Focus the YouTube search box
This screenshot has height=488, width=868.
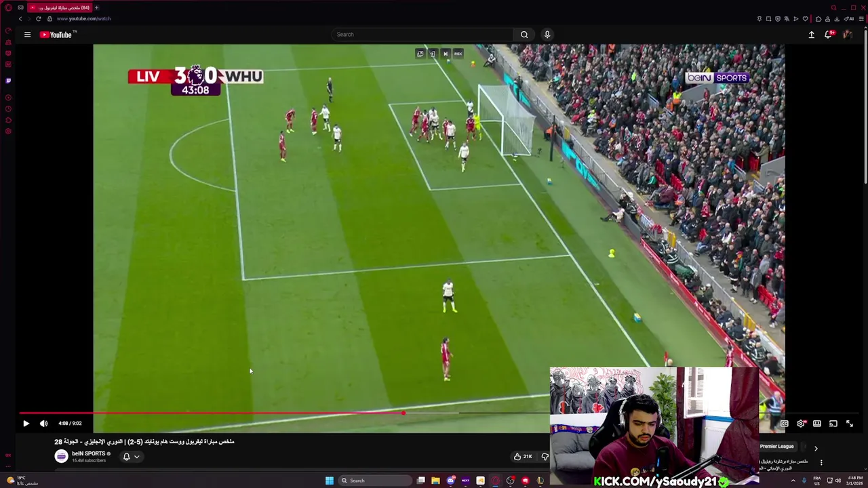click(x=424, y=35)
